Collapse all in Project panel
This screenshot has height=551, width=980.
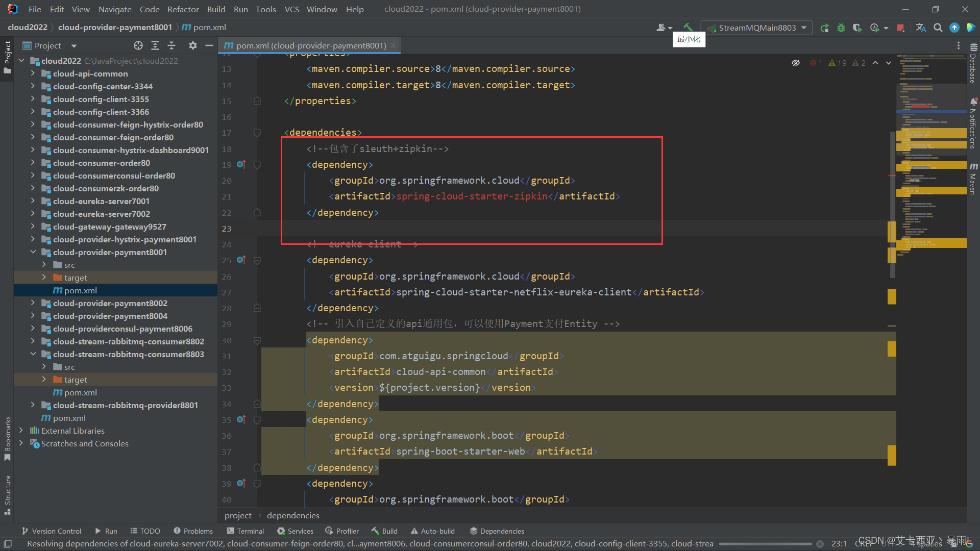coord(171,45)
